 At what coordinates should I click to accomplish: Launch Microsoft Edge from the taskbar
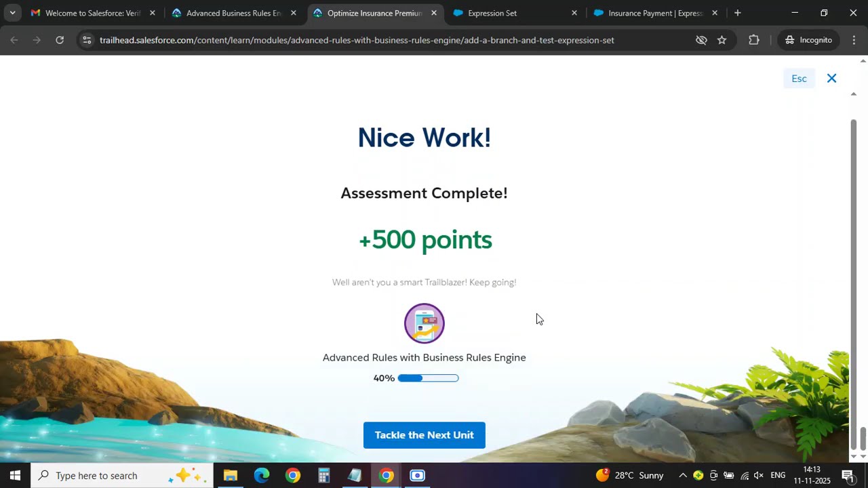coord(262,475)
